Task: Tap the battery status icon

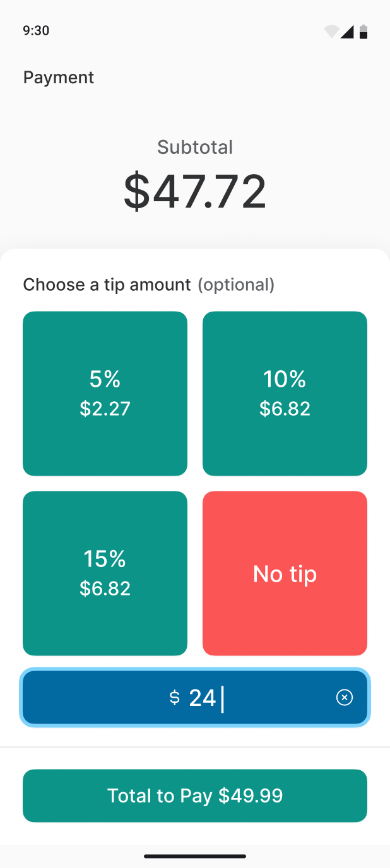Action: point(363,32)
